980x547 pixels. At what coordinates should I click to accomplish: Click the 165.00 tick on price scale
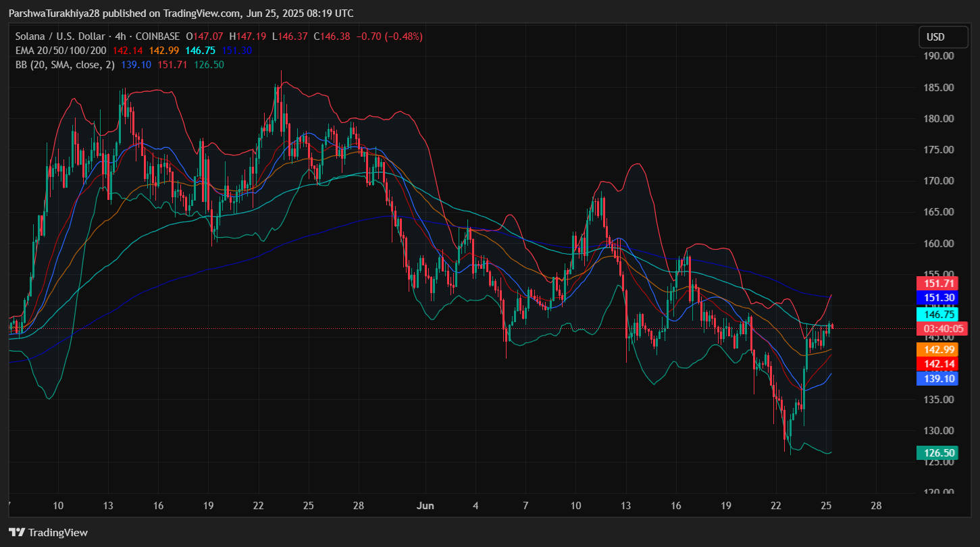point(939,212)
